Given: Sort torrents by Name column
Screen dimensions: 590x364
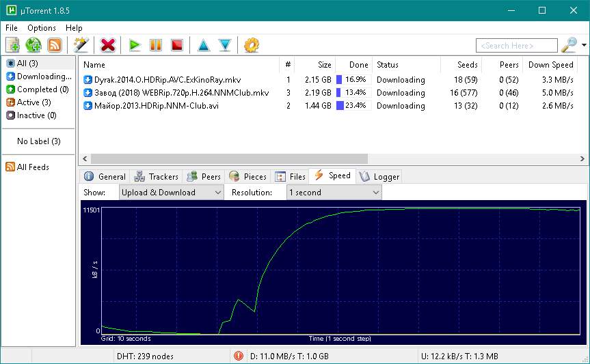Looking at the screenshot, I should click(179, 65).
